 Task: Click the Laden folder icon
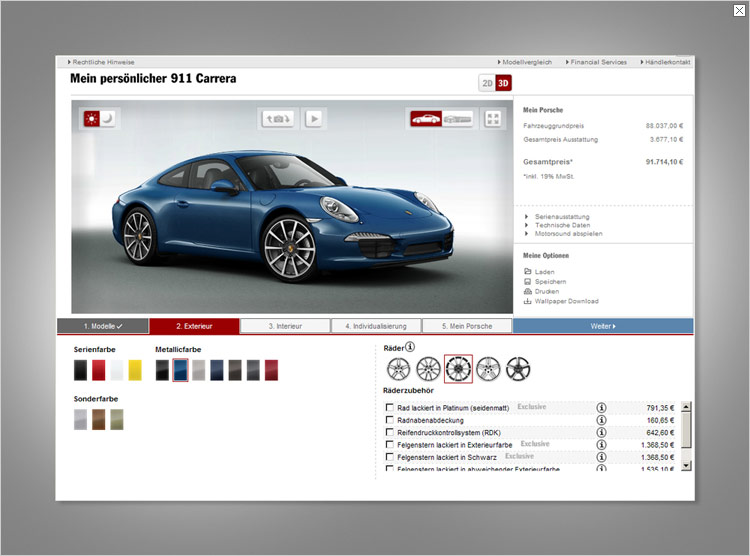pyautogui.click(x=528, y=271)
